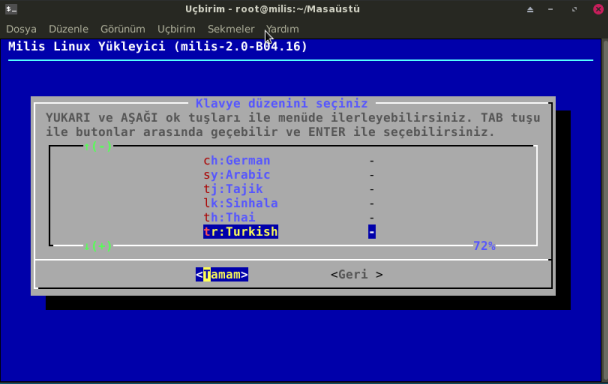Click the keep-on-top arrow icon in title bar
The image size is (608, 384).
coord(530,9)
